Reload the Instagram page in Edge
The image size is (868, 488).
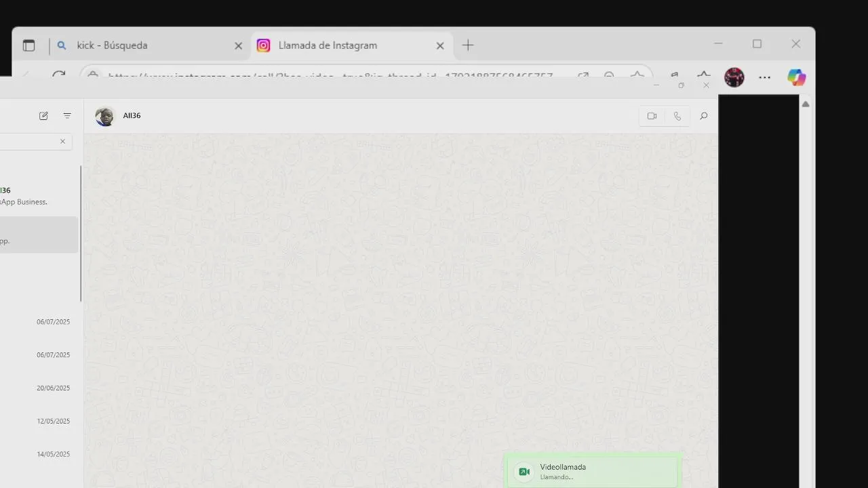(59, 74)
